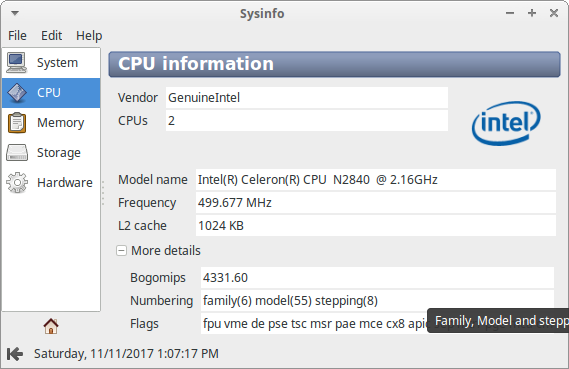This screenshot has width=569, height=369.
Task: Maximize the Sysinfo window
Action: [x=532, y=13]
